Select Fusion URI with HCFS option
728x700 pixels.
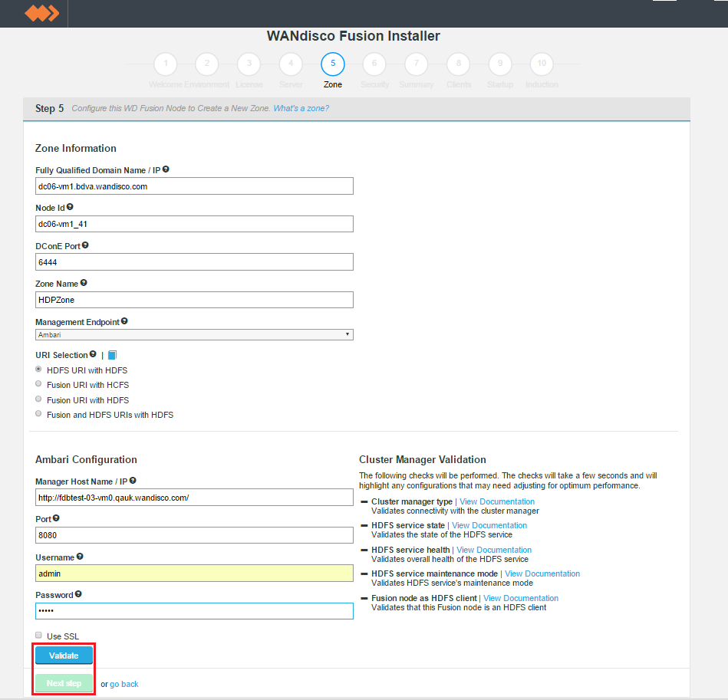pos(38,384)
